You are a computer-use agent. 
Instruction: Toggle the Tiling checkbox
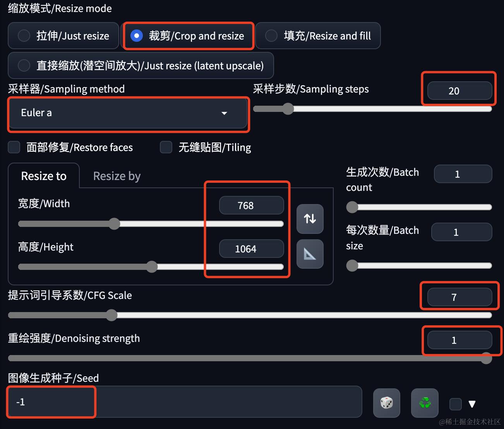(x=166, y=147)
